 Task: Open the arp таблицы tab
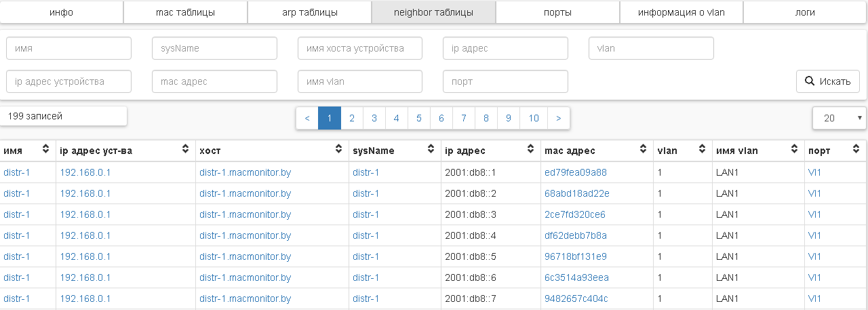[x=309, y=12]
